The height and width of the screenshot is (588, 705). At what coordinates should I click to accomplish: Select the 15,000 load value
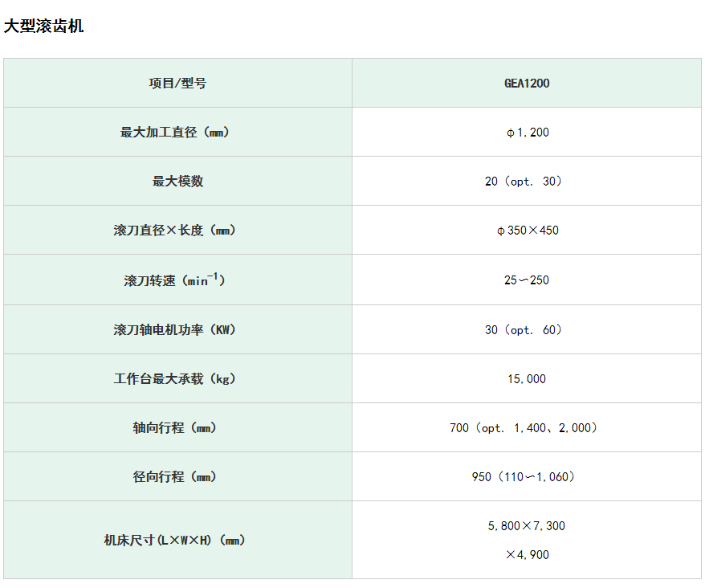[x=527, y=379]
